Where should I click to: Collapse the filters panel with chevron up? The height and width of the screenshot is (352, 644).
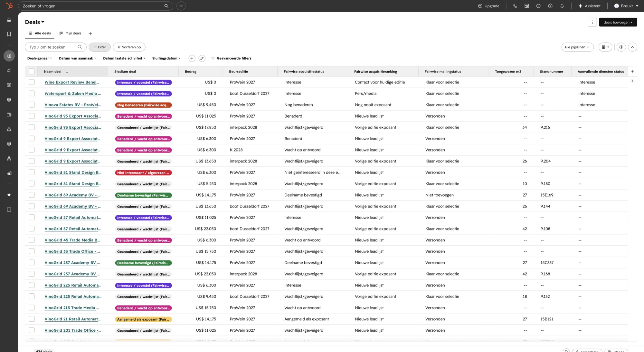(632, 47)
